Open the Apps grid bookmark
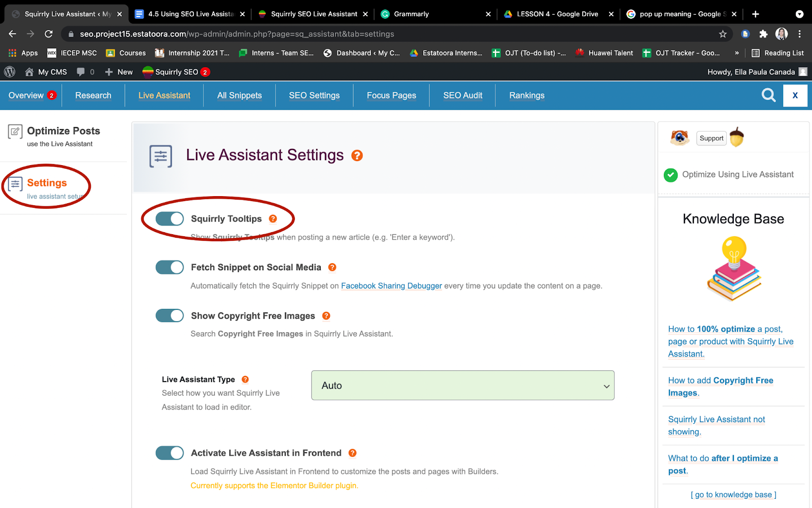This screenshot has height=508, width=812. 23,53
